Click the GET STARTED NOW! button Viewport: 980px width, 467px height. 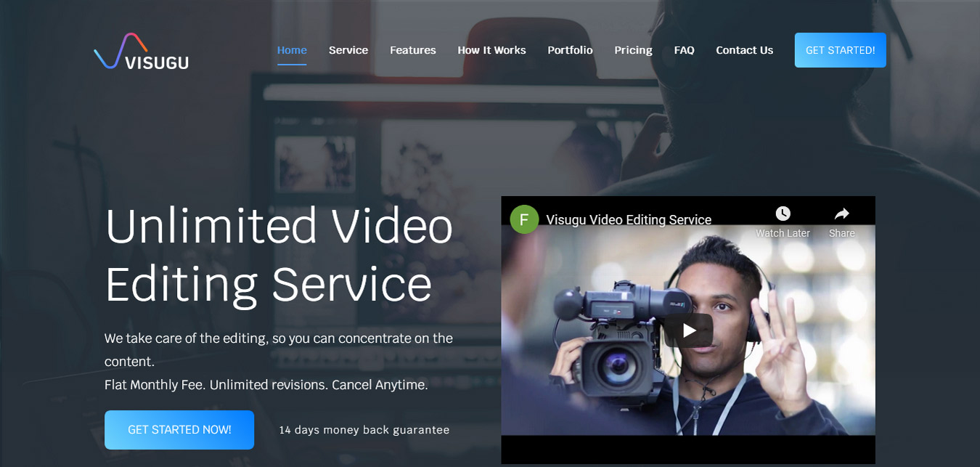click(179, 430)
